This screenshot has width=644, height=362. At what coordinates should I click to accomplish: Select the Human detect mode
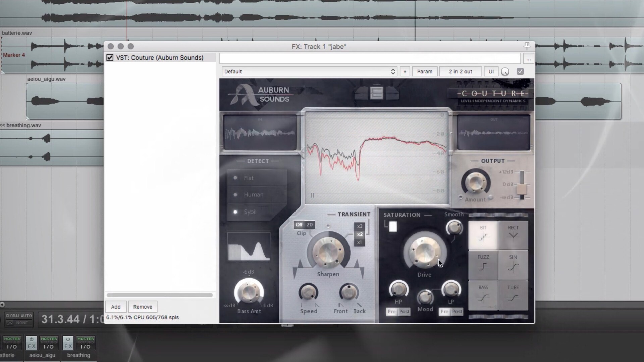pyautogui.click(x=257, y=194)
